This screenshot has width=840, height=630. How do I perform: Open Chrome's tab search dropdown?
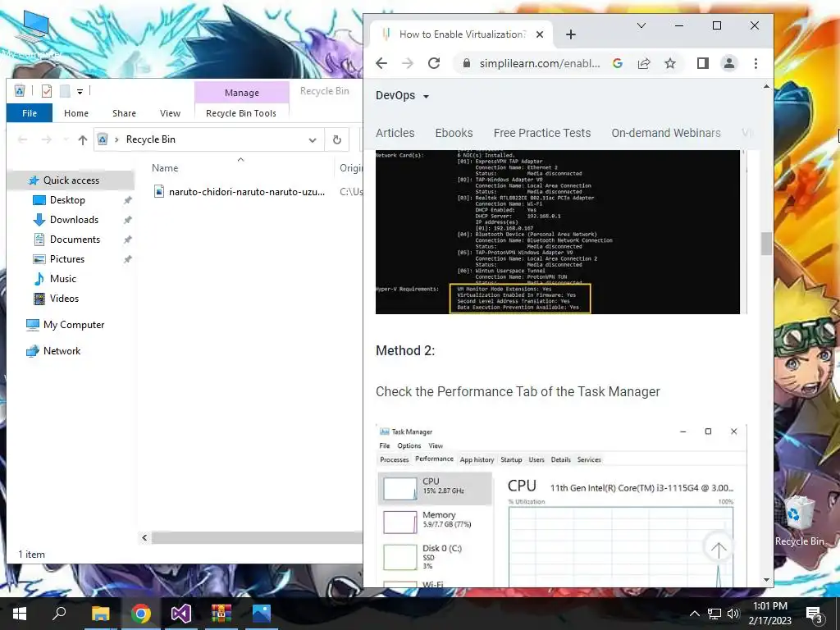click(641, 25)
